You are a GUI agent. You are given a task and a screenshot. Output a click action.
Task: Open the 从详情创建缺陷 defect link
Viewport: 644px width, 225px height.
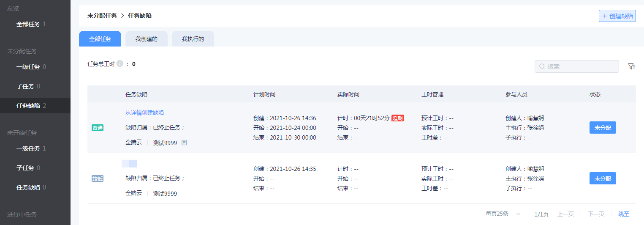point(144,112)
